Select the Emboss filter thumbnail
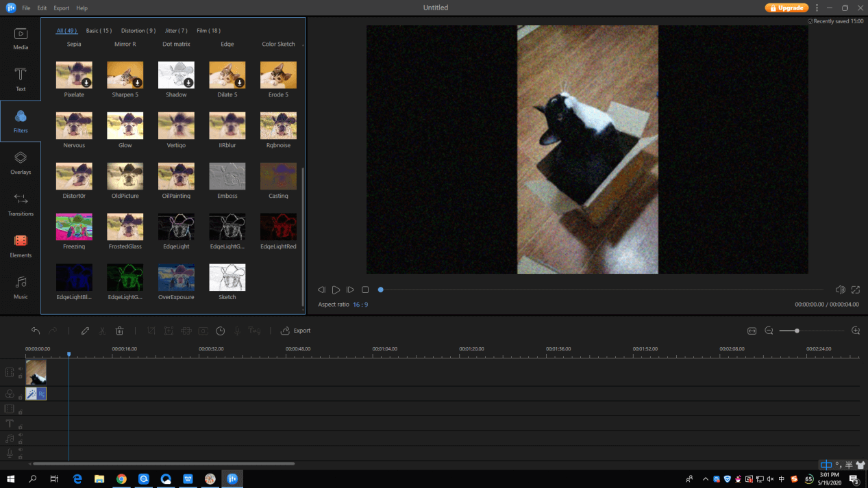868x488 pixels. point(227,177)
